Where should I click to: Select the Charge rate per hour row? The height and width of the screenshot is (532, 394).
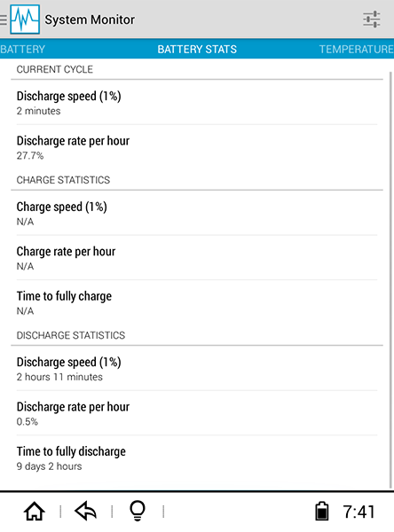coord(197,258)
